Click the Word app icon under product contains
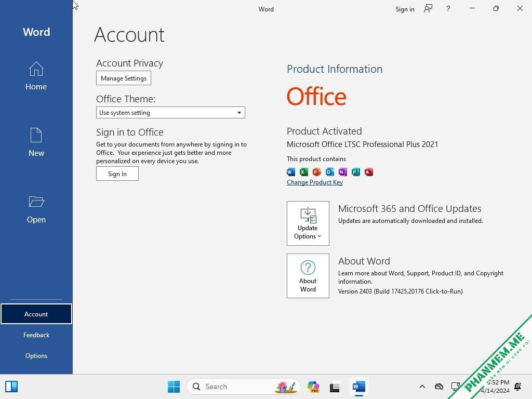 [x=291, y=172]
